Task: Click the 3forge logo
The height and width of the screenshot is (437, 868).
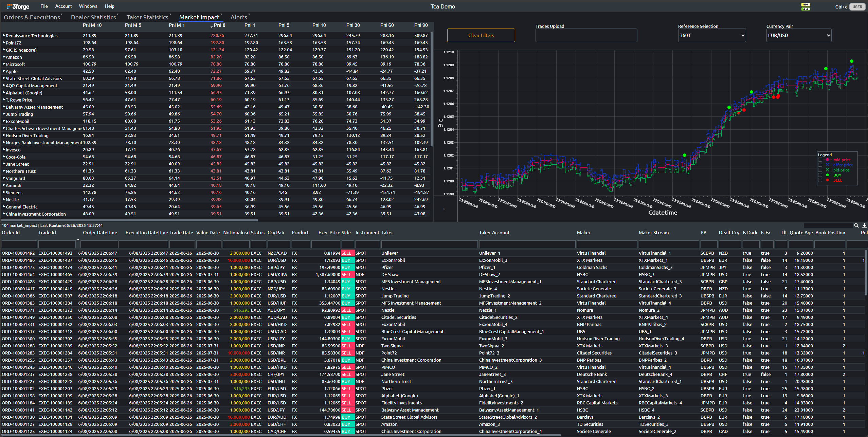Action: 18,6
